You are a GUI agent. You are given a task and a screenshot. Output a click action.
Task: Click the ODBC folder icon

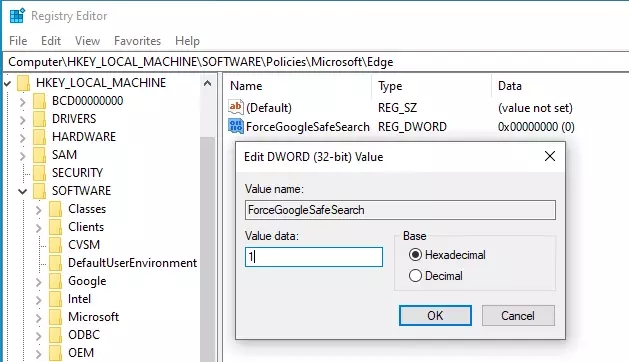point(55,335)
